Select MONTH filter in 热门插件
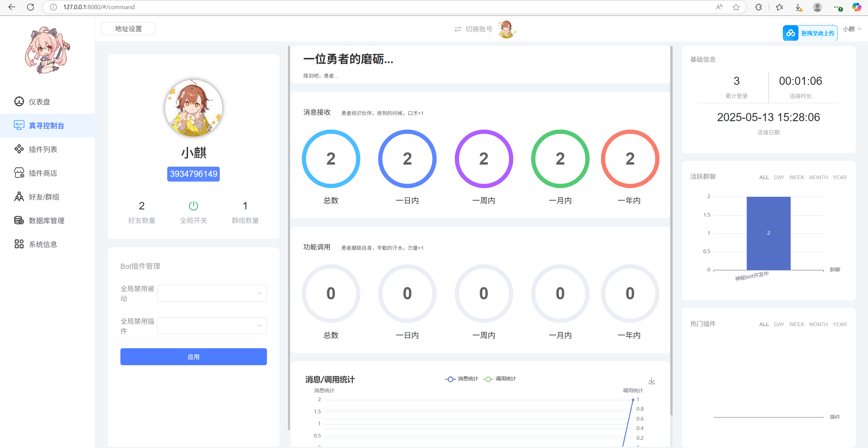Screen dimensions: 868x448 click(818, 324)
